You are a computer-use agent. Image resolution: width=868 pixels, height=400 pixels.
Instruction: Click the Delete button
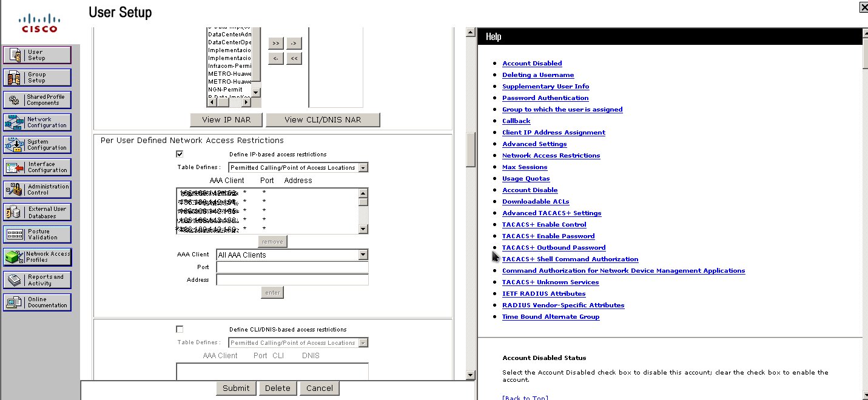tap(278, 388)
